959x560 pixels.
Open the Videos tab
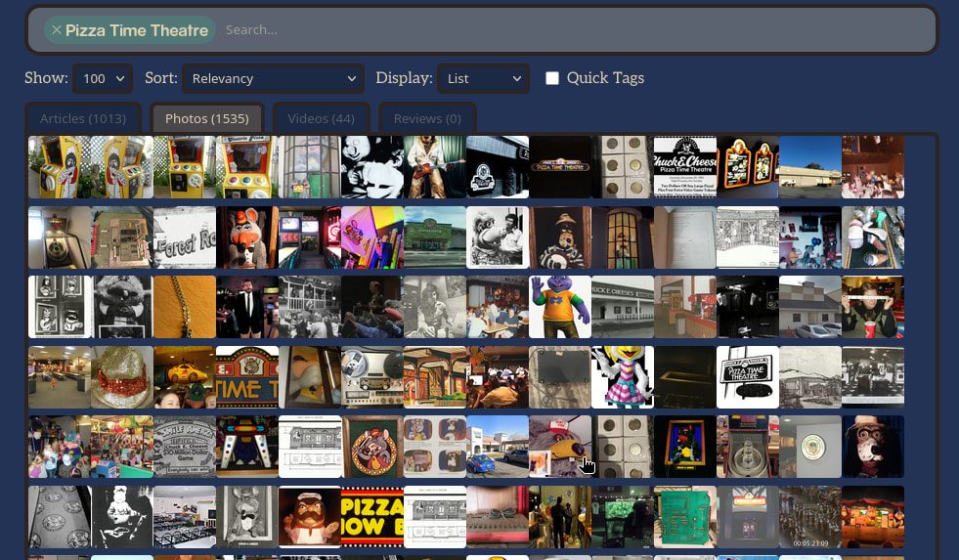pyautogui.click(x=321, y=118)
